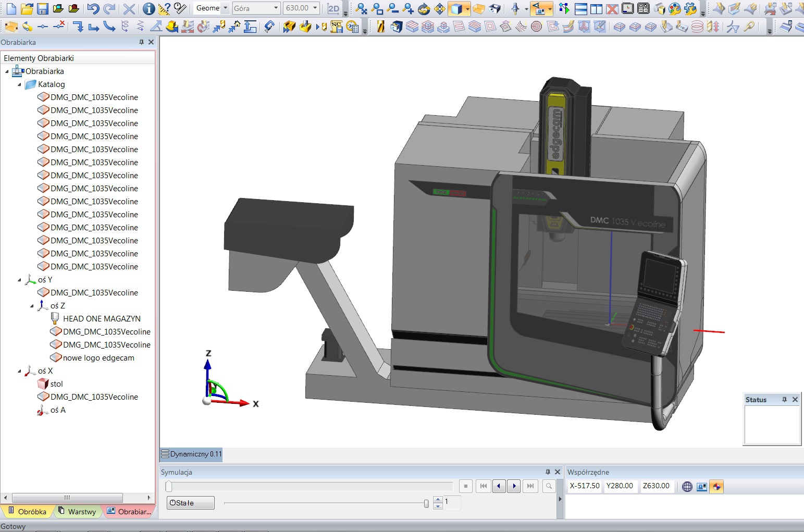Save the file with the floppy disk icon
804x532 pixels.
pos(43,8)
